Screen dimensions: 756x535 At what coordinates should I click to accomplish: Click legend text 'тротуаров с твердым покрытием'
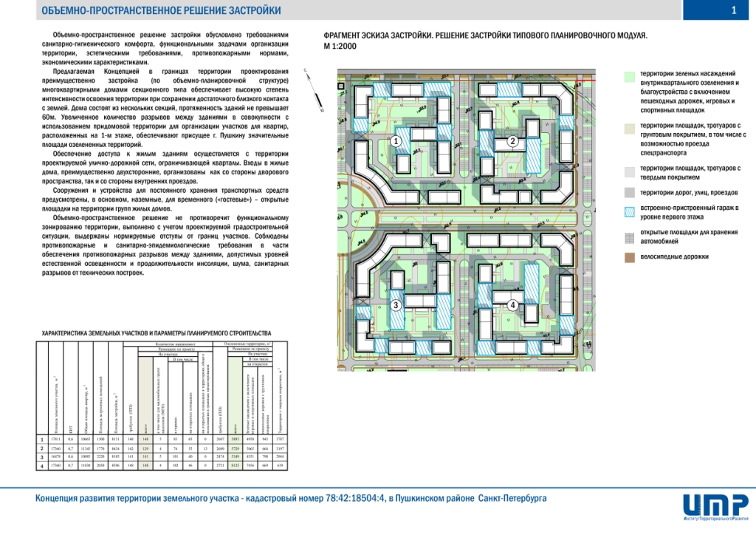[690, 173]
